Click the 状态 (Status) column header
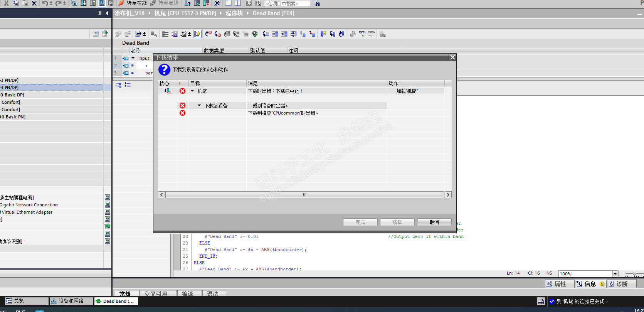Screen dimensions: 644x312 168,83
